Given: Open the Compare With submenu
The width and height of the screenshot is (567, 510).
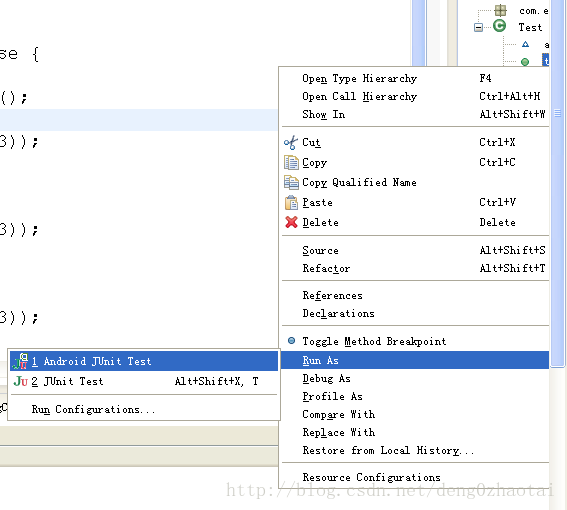Looking at the screenshot, I should (415, 415).
